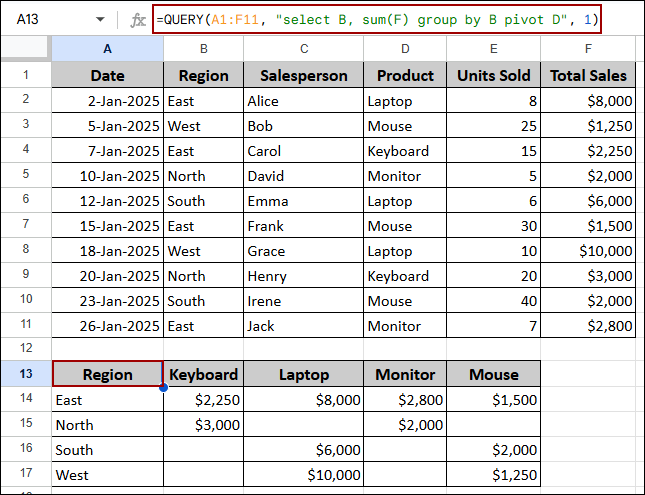
Task: Select column D header
Action: coord(405,49)
